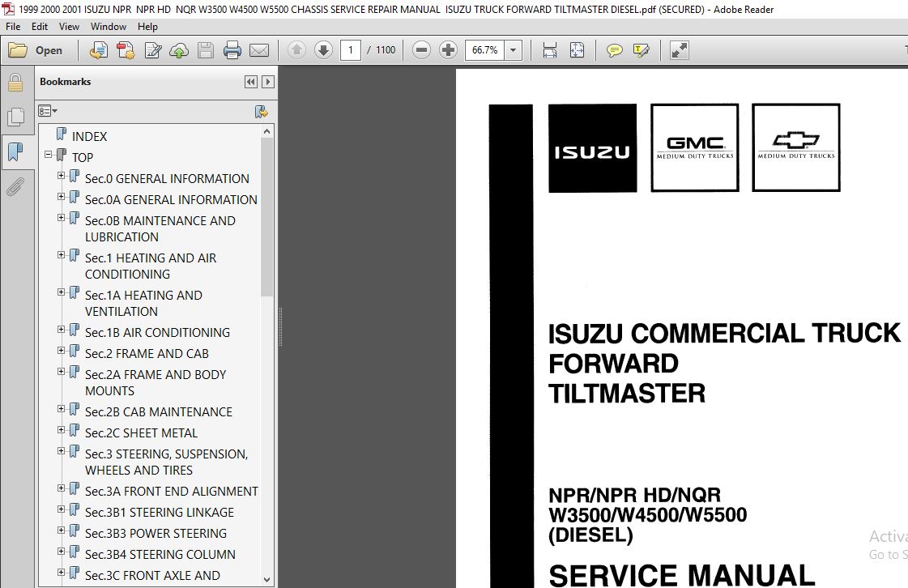Click the fit width scrolling icon

pos(549,50)
